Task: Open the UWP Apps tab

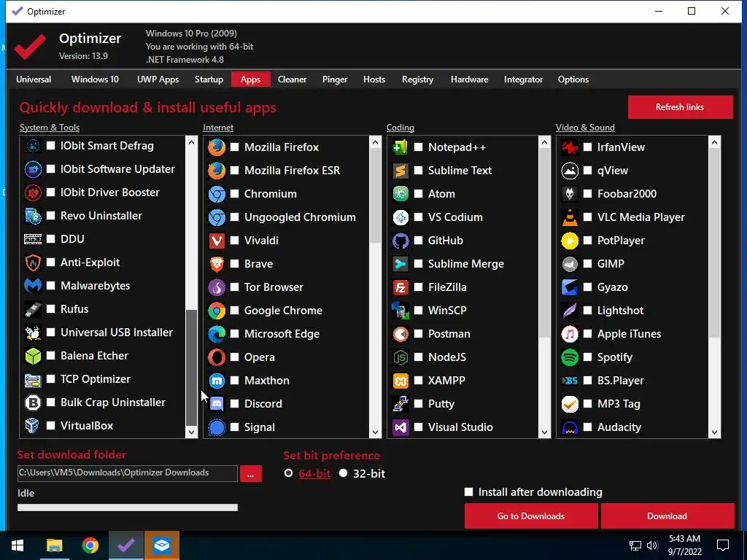Action: 158,79
